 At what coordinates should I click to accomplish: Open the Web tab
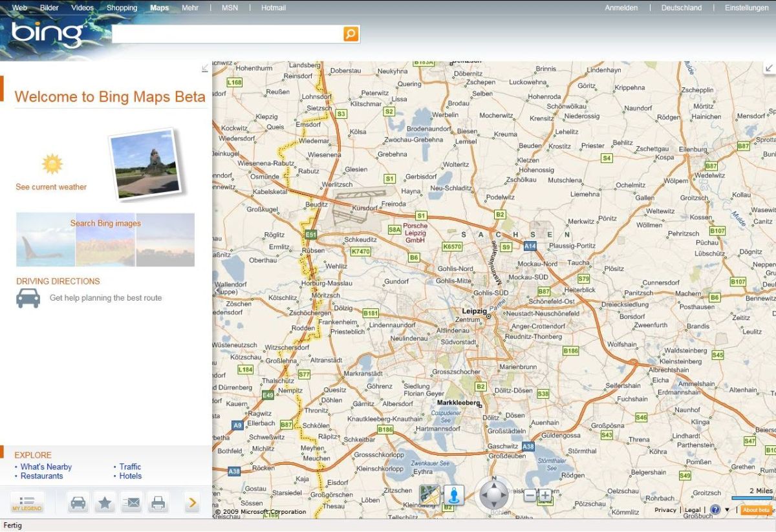(x=19, y=8)
